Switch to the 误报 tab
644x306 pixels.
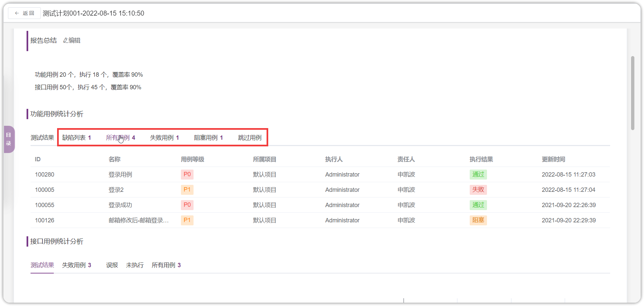point(112,265)
